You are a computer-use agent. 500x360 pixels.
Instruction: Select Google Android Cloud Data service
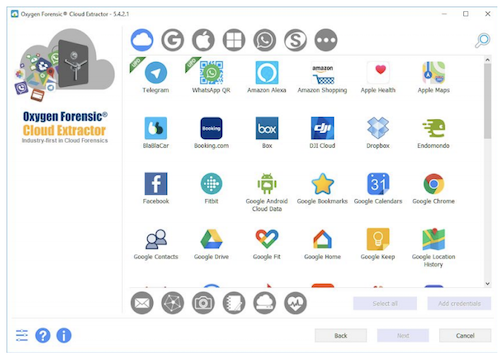267,192
